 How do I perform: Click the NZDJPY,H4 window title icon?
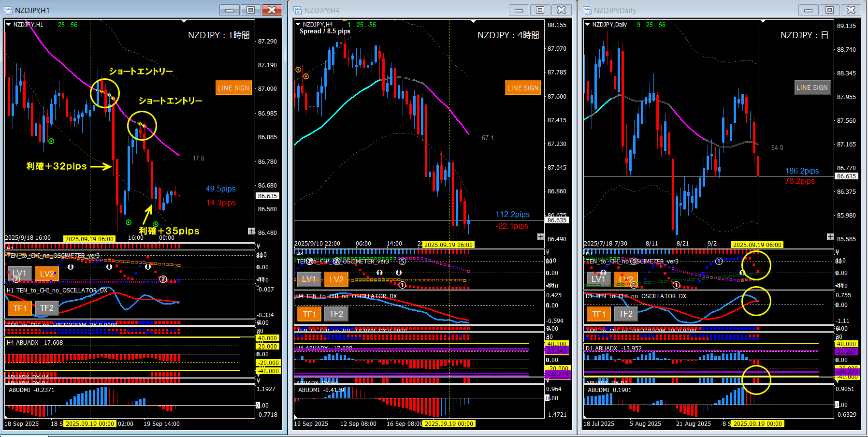[x=298, y=10]
